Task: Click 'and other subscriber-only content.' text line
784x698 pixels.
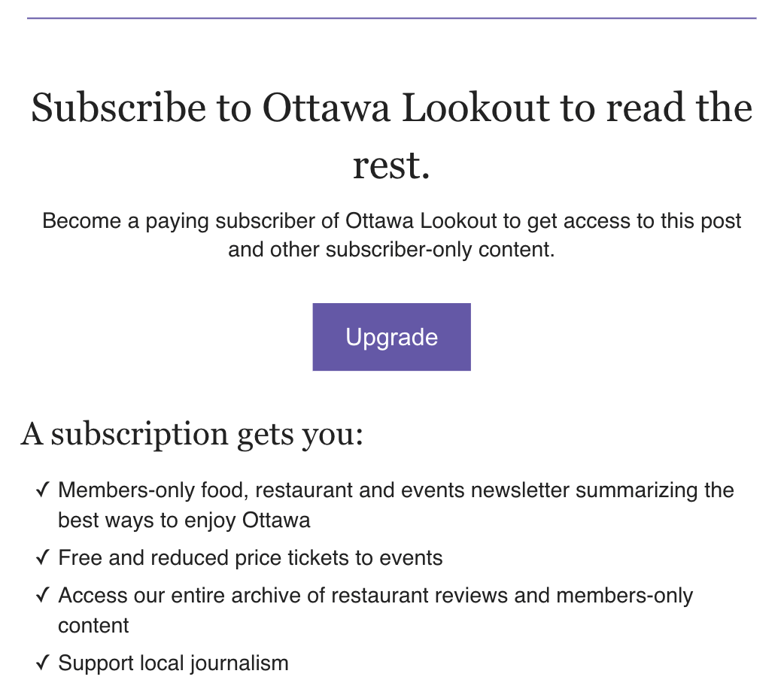Action: [391, 250]
